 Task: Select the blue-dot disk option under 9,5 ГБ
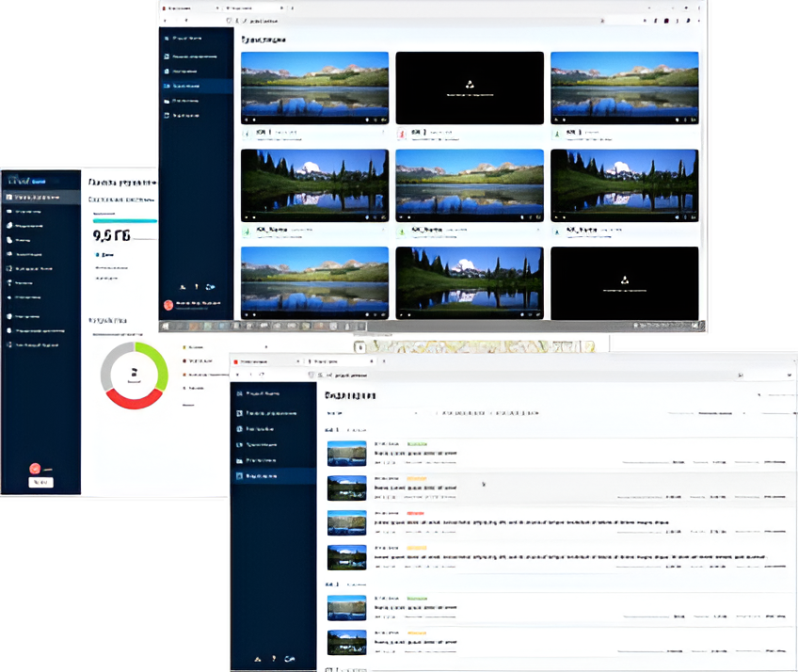tap(104, 254)
